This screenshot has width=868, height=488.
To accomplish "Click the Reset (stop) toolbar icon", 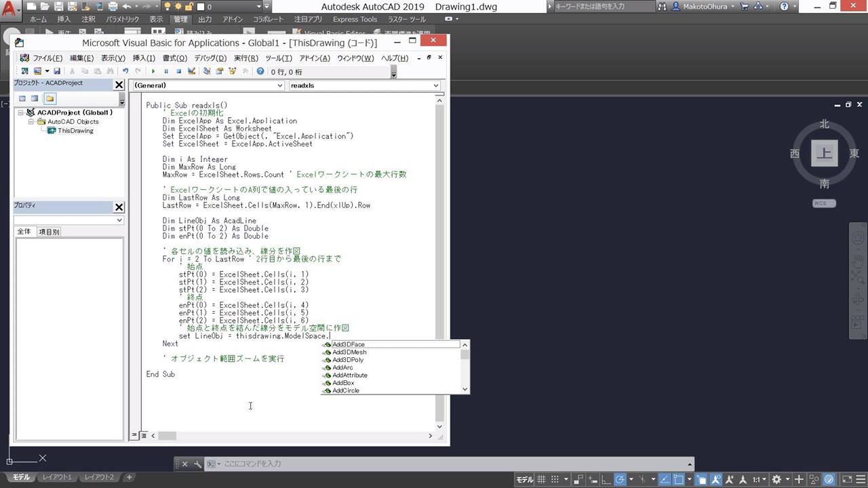I will (178, 71).
